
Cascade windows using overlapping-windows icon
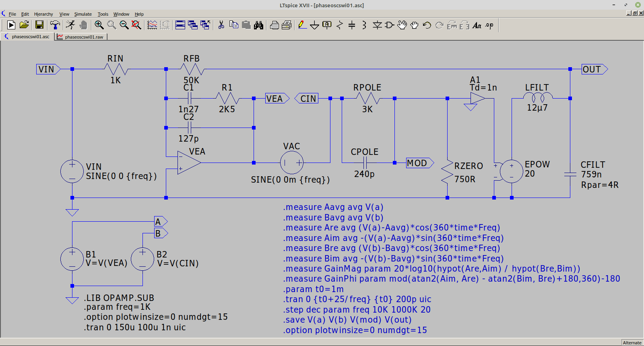[x=193, y=25]
